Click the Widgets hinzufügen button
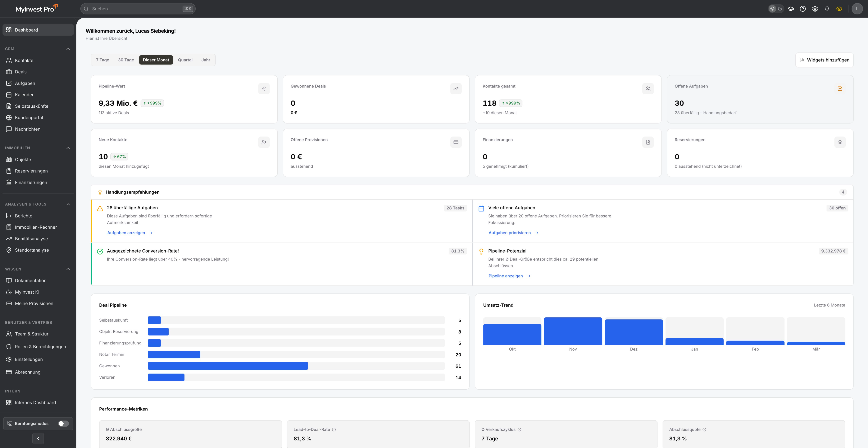 point(824,60)
